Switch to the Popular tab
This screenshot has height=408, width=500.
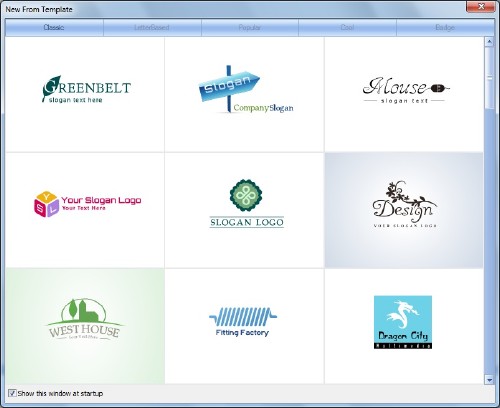pyautogui.click(x=250, y=27)
